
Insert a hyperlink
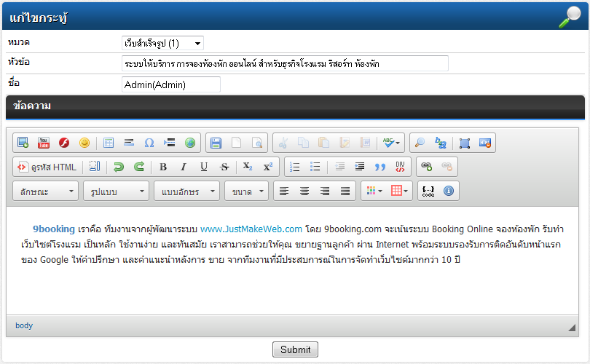[427, 167]
